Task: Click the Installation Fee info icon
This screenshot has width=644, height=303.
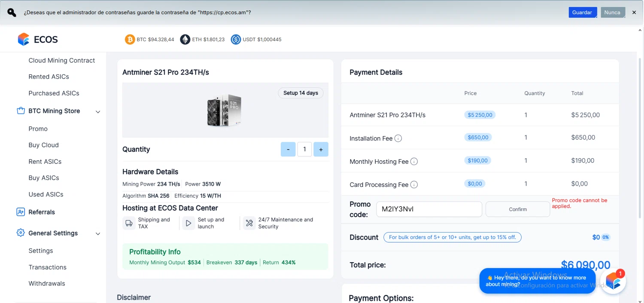Action: pos(398,138)
